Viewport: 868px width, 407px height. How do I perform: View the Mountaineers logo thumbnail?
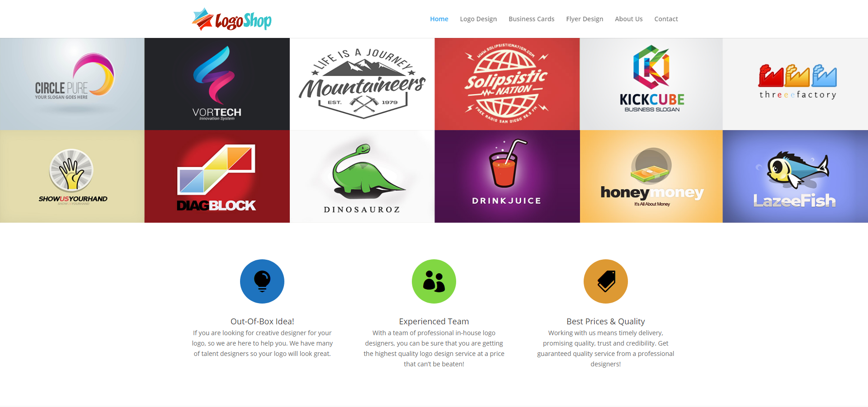[x=362, y=84]
